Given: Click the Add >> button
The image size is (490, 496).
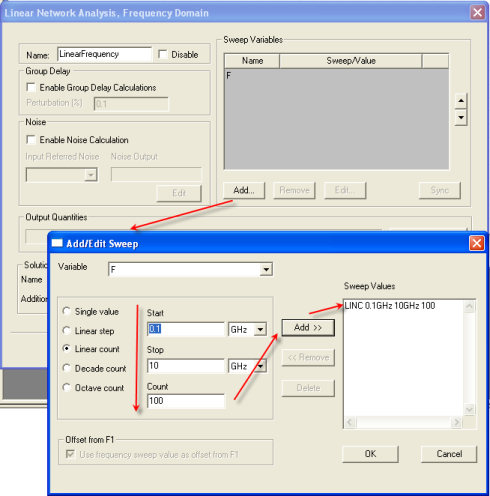Looking at the screenshot, I should (308, 328).
